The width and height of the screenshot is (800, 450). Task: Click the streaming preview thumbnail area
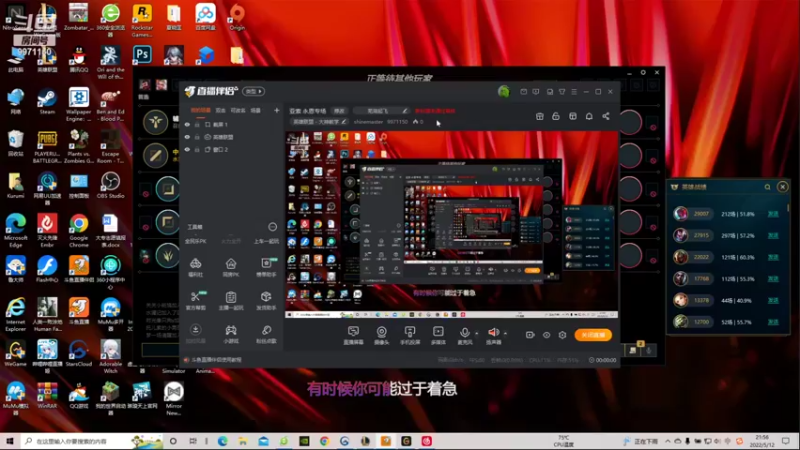(452, 225)
